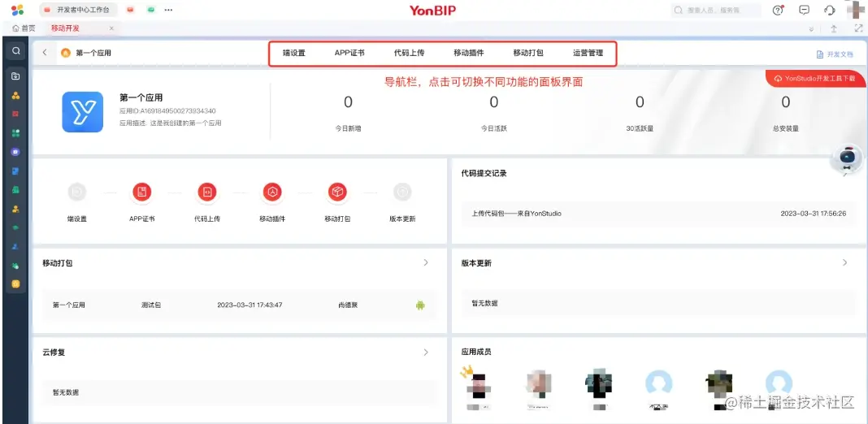The width and height of the screenshot is (868, 424).
Task: Click the application ID text
Action: pyautogui.click(x=167, y=110)
